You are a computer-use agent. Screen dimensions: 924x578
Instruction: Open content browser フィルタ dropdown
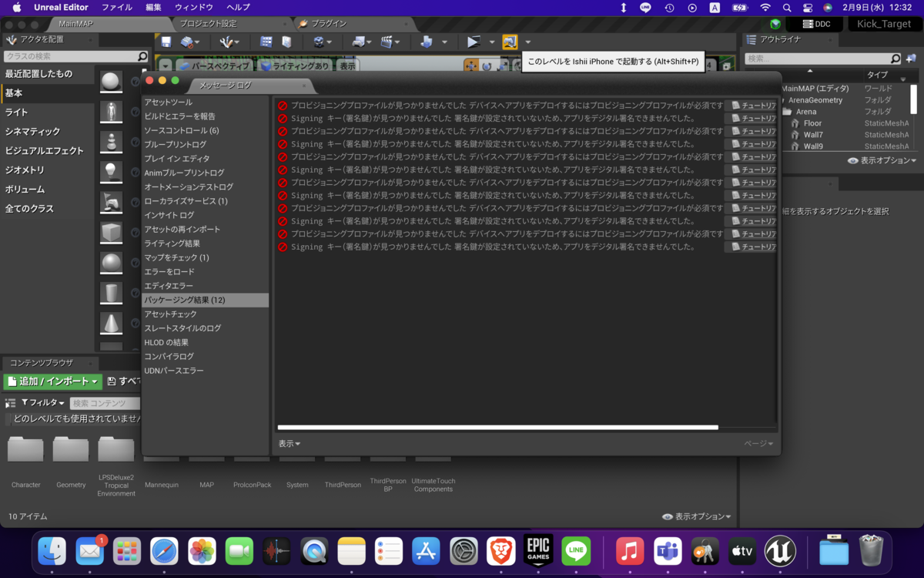(42, 403)
